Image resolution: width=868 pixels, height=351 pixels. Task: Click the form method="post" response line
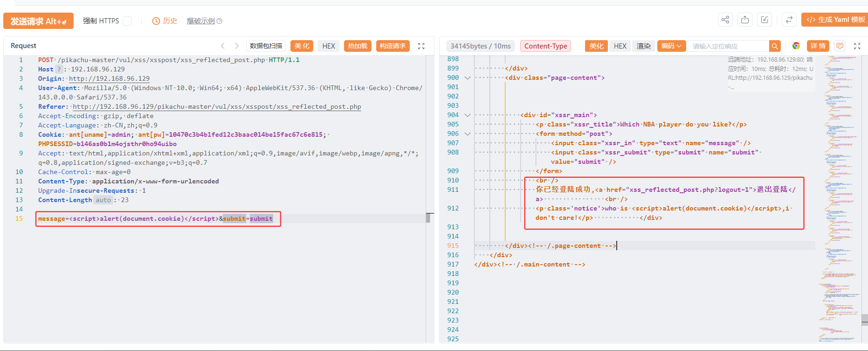[574, 133]
